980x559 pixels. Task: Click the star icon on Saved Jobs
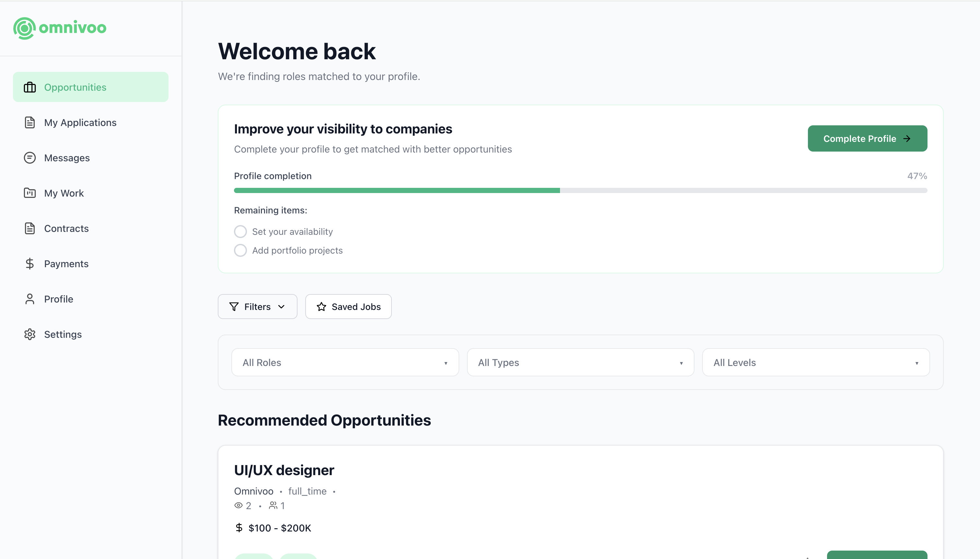tap(321, 307)
